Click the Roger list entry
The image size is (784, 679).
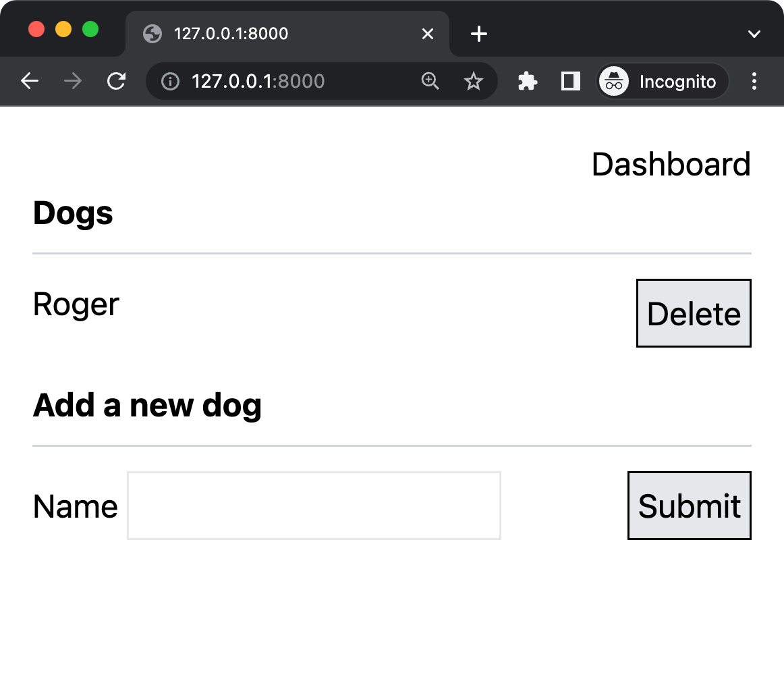coord(76,304)
